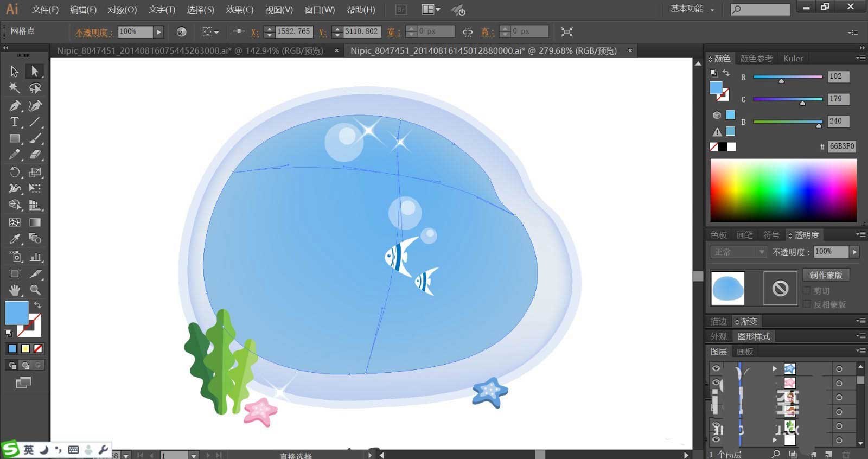Choose the Free Transform tool

(x=35, y=189)
